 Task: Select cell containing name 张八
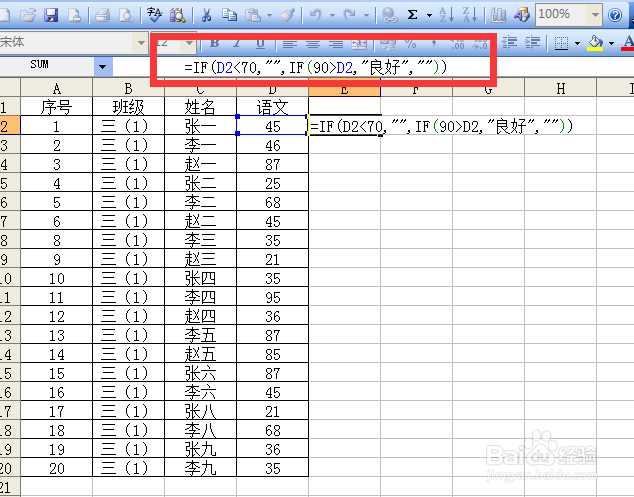(200, 411)
